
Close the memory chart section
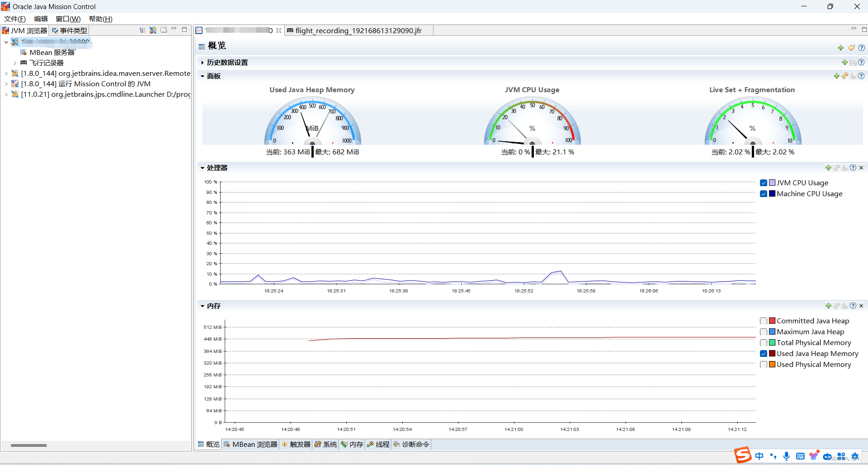(861, 306)
